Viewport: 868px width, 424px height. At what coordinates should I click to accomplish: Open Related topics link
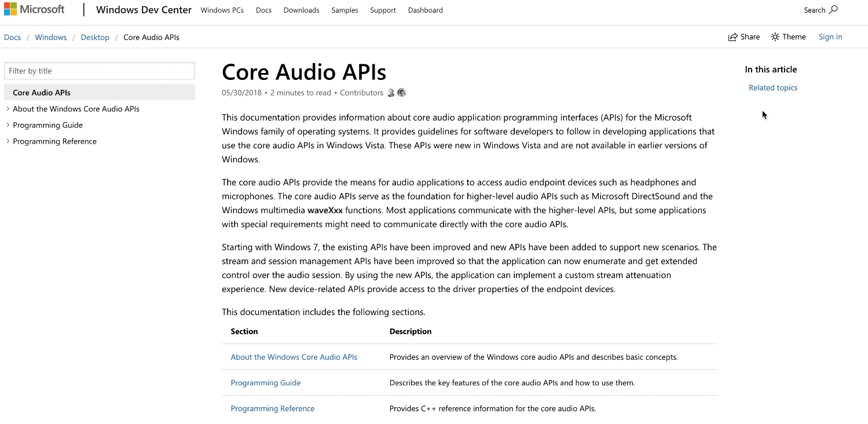[772, 87]
